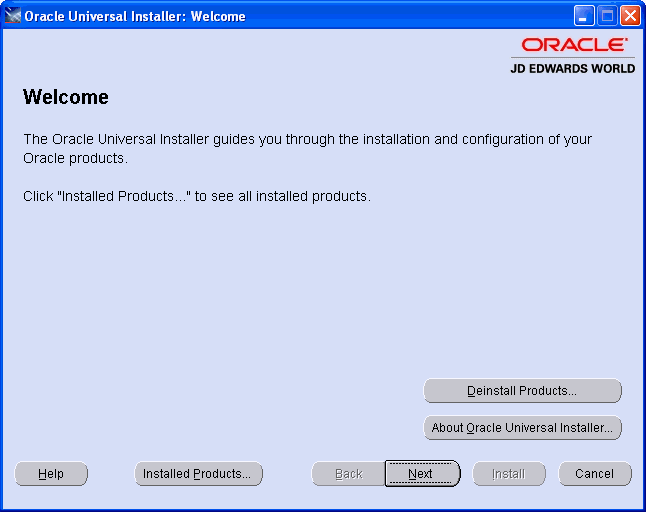Minimize the Oracle Universal Installer window
This screenshot has width=646, height=512.
[584, 16]
